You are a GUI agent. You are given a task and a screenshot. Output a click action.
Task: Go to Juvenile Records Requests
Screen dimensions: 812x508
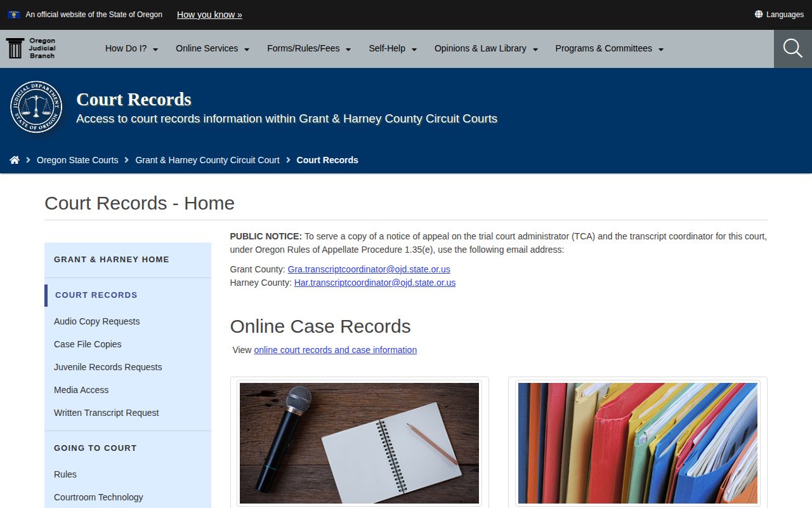point(108,367)
